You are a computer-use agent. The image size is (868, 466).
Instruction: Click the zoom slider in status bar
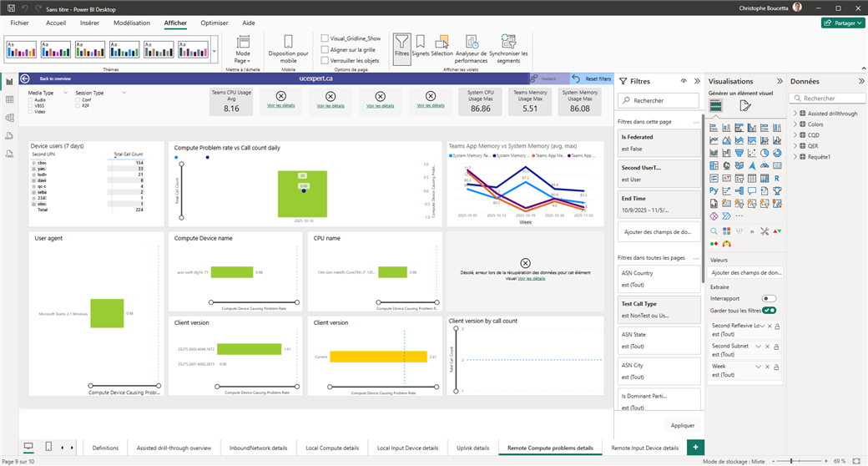tap(793, 461)
